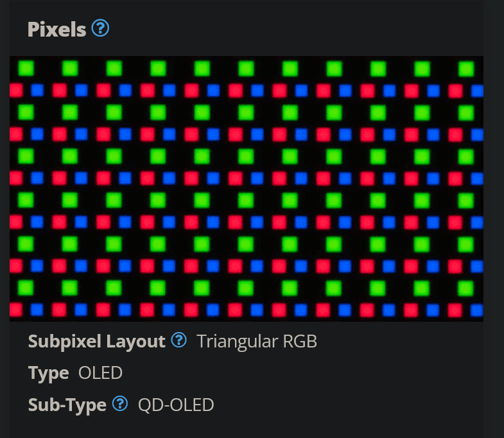Click the Sub-Type label text
The image size is (504, 438).
tap(67, 405)
